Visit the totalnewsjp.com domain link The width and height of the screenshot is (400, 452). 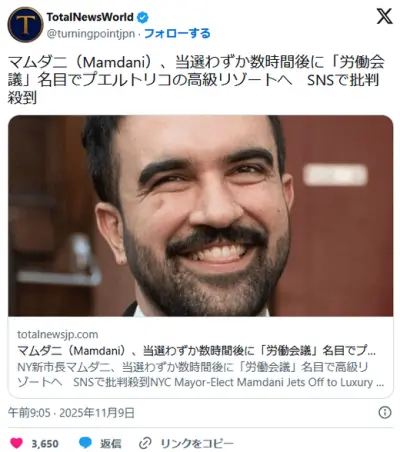pos(58,334)
